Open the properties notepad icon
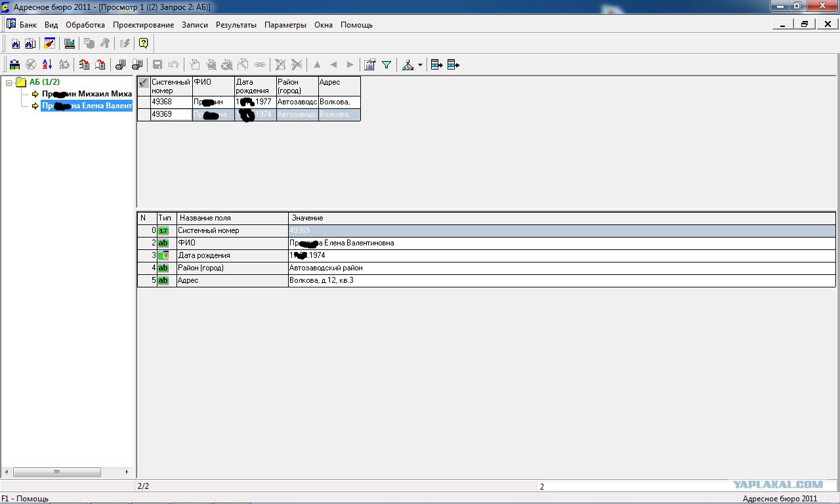The width and height of the screenshot is (840, 504). pos(370,64)
